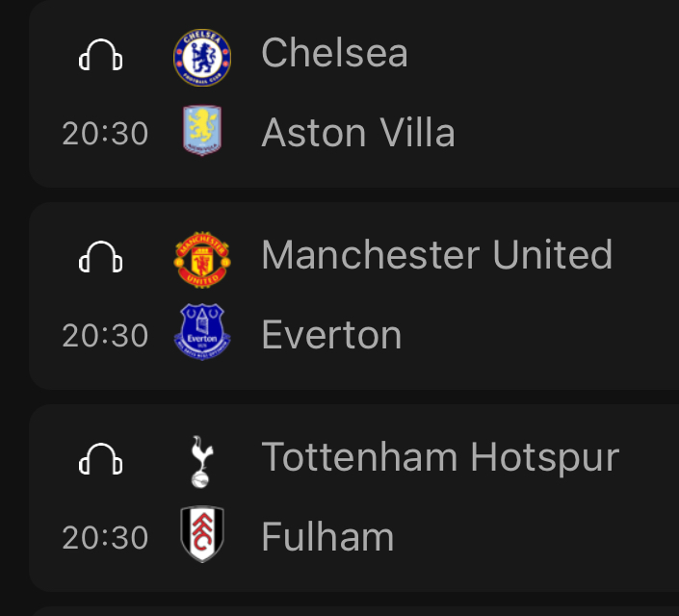The width and height of the screenshot is (679, 616).
Task: Select the Everton team name
Action: pyautogui.click(x=331, y=335)
